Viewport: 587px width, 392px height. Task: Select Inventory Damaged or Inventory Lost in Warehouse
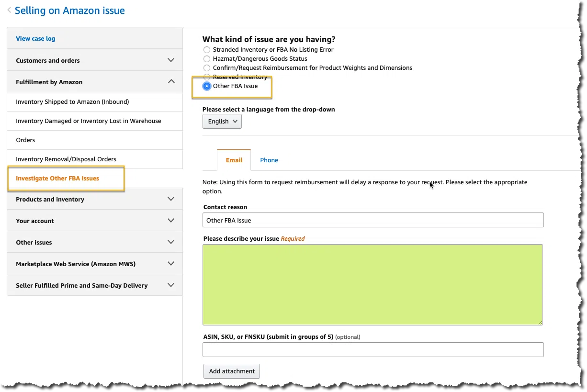(95, 121)
